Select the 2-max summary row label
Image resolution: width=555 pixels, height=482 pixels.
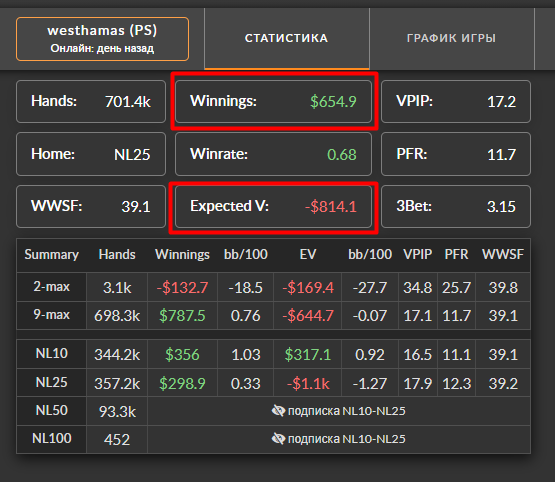(52, 287)
